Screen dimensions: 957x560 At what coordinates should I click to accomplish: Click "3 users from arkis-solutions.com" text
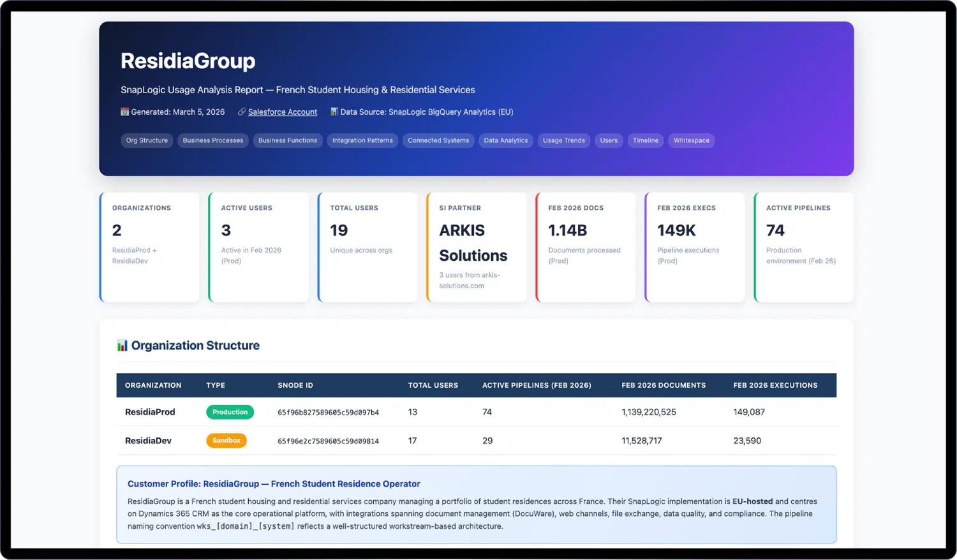tap(470, 281)
